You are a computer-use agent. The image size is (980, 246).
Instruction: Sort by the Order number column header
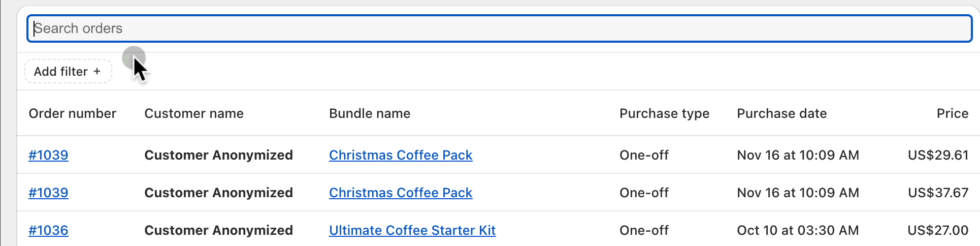(x=73, y=113)
